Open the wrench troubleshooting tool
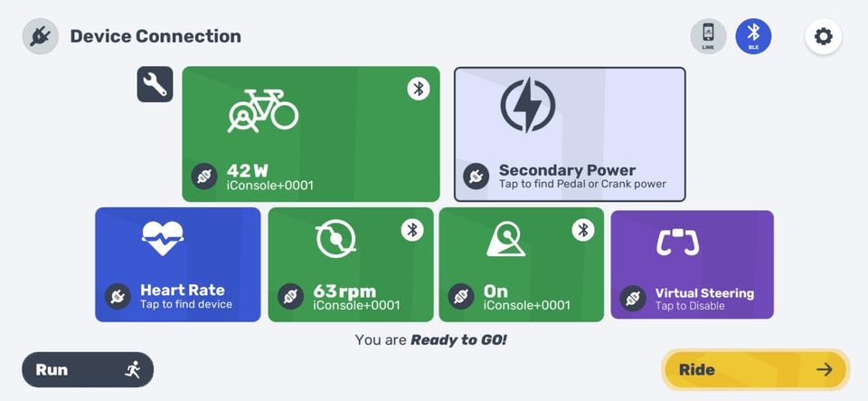 [x=155, y=84]
